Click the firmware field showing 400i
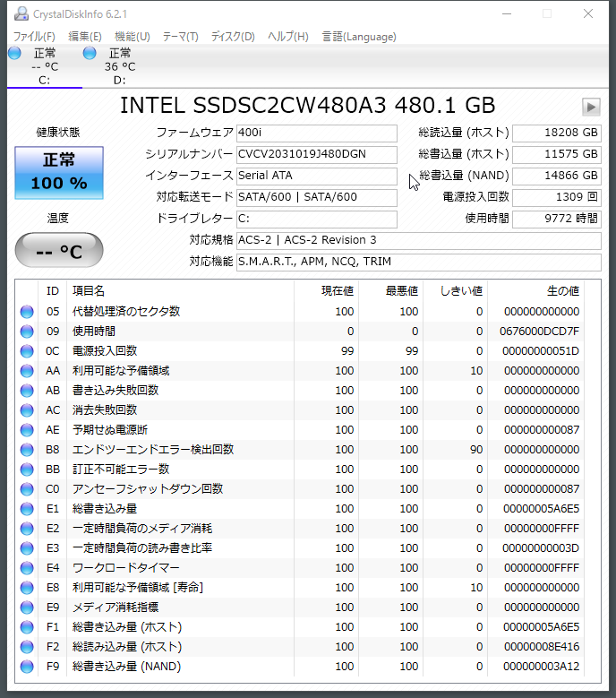 [317, 133]
